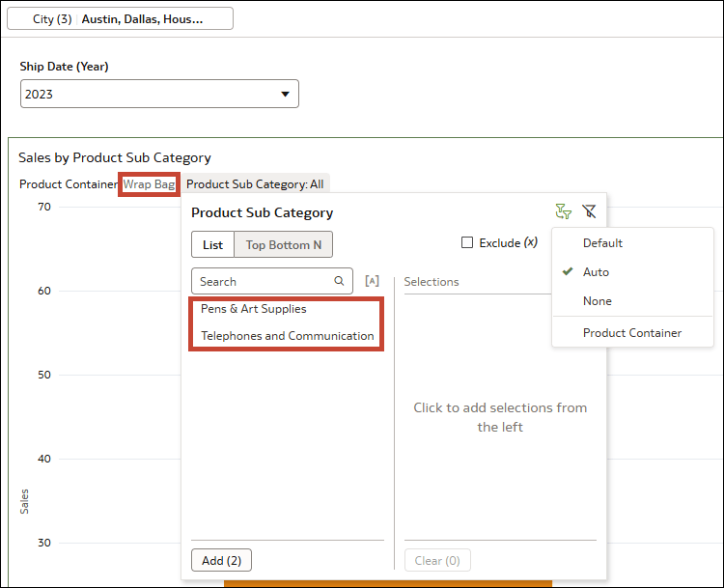Click the search magnifier icon

pos(339,281)
